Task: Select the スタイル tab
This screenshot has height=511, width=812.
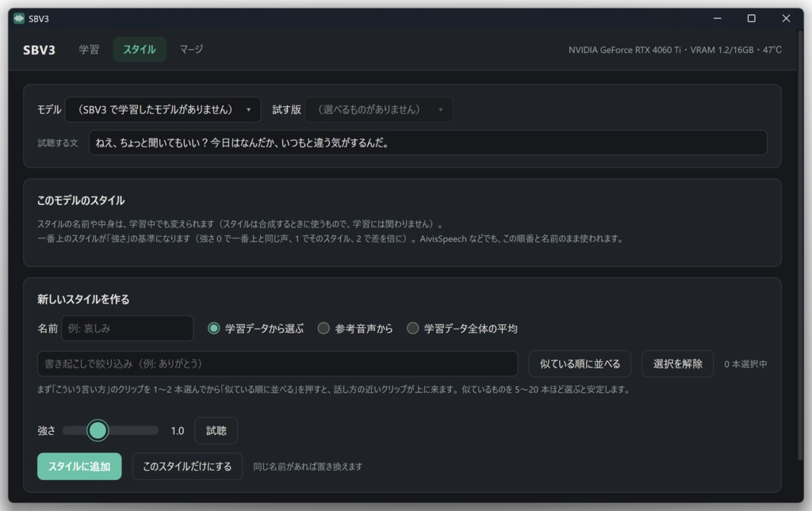Action: (140, 50)
